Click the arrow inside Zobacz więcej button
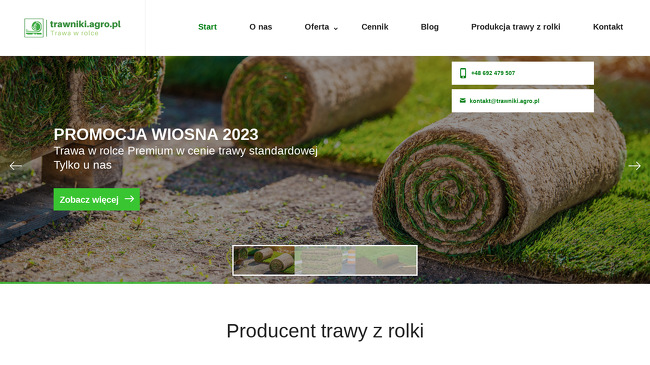 (x=129, y=199)
